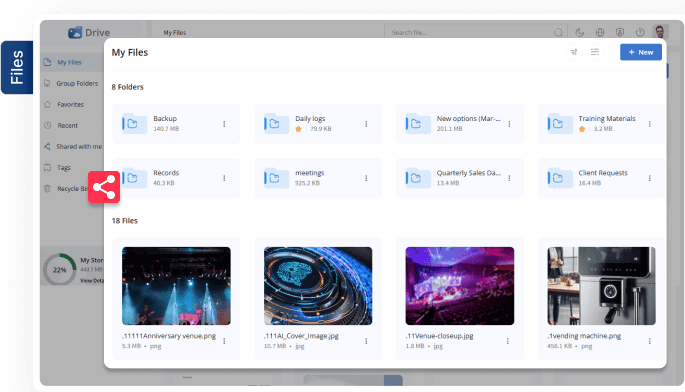Image resolution: width=685 pixels, height=392 pixels.
Task: Open options menu for Quarterly Sales folder
Action: tap(509, 178)
